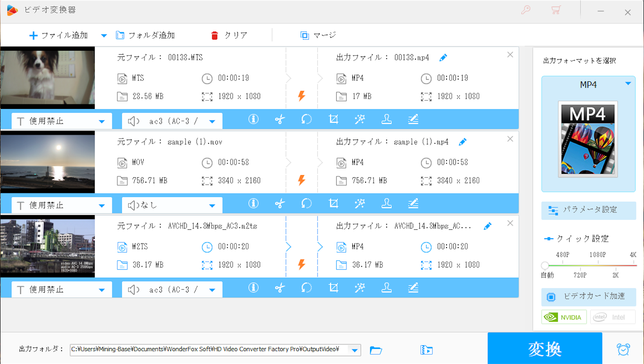View file info for AVCHD_14.8Mbps_AC3.m2ts
Screen dimensions: 644x364
[x=254, y=288]
